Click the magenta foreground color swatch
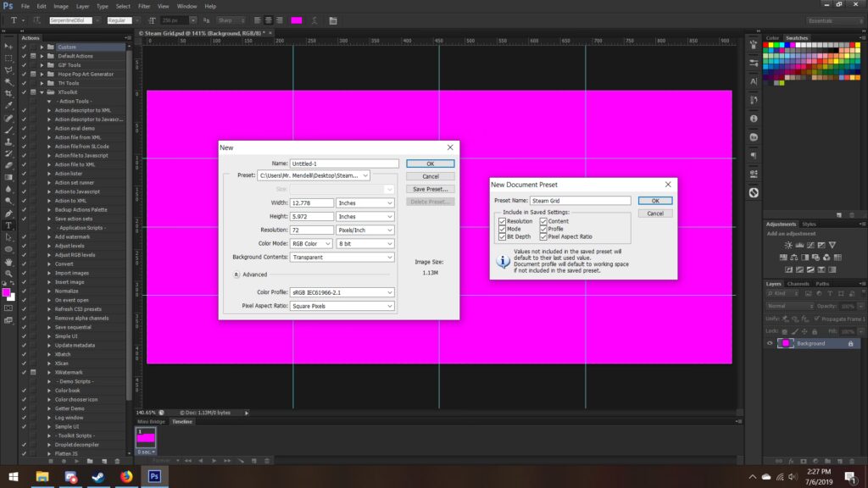Screen dimensions: 868x488 click(7, 291)
